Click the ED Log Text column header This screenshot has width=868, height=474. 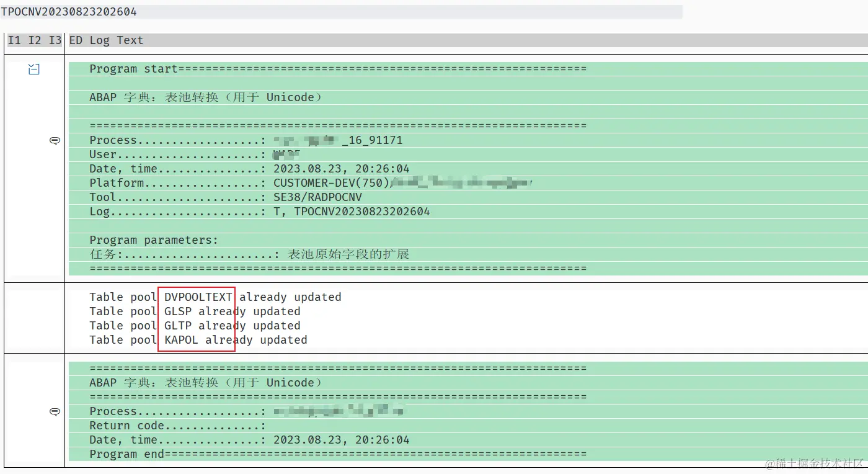tap(106, 40)
